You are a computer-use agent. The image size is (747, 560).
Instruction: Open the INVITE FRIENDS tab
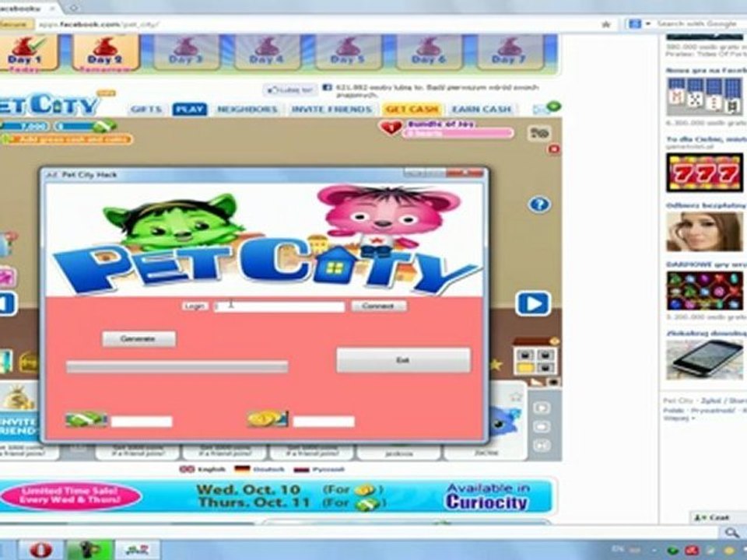pos(331,110)
